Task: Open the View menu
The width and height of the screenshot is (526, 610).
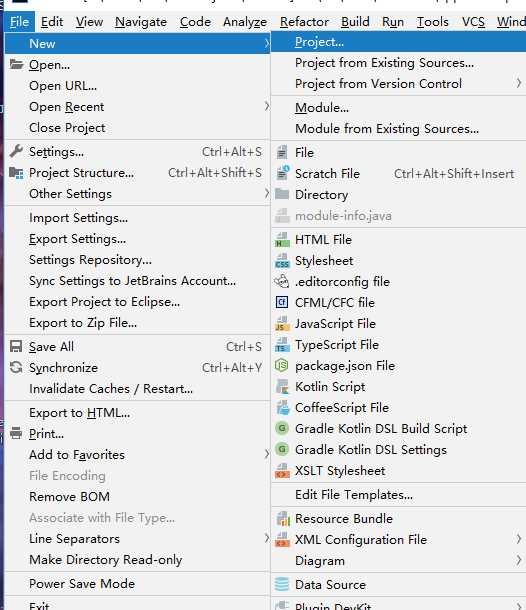Action: (x=89, y=22)
